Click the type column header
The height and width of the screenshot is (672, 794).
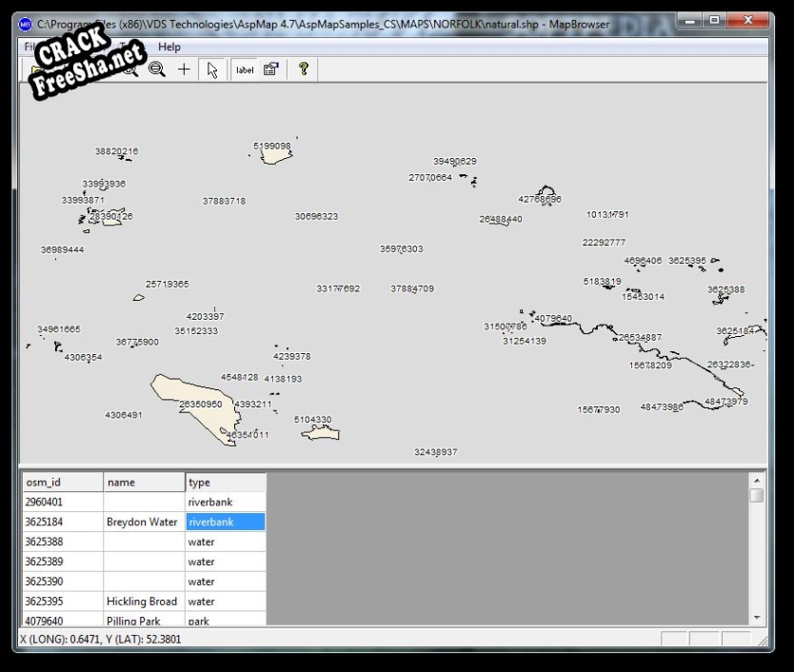pos(225,483)
